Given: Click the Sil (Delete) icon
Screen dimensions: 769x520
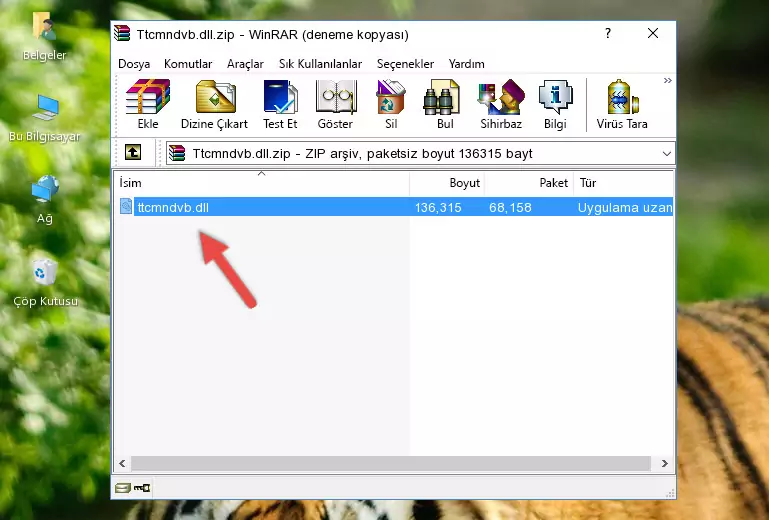Looking at the screenshot, I should point(391,104).
